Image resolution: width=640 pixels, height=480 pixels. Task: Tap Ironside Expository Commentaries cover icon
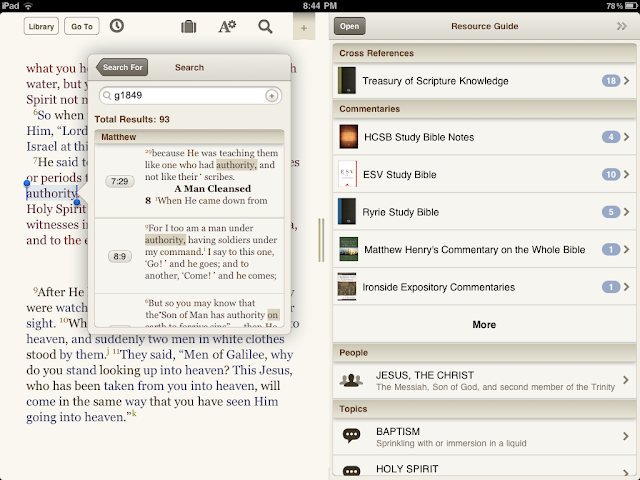347,287
